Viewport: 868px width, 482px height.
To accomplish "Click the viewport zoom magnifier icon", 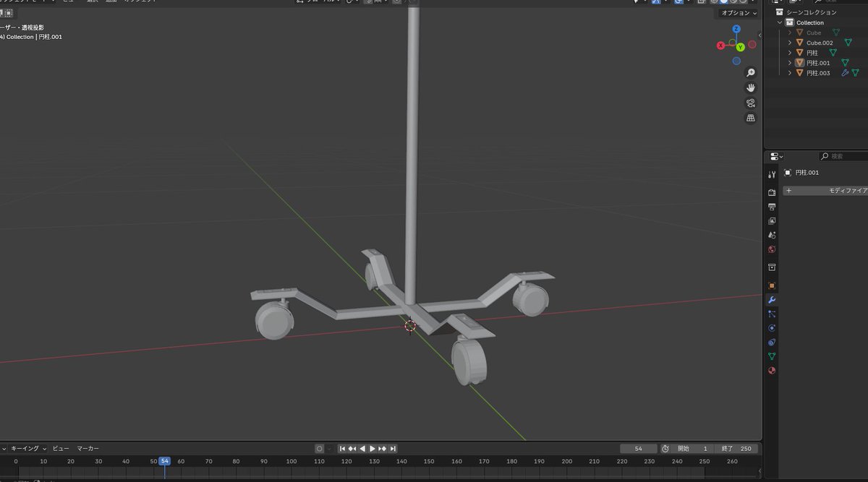I will (751, 73).
